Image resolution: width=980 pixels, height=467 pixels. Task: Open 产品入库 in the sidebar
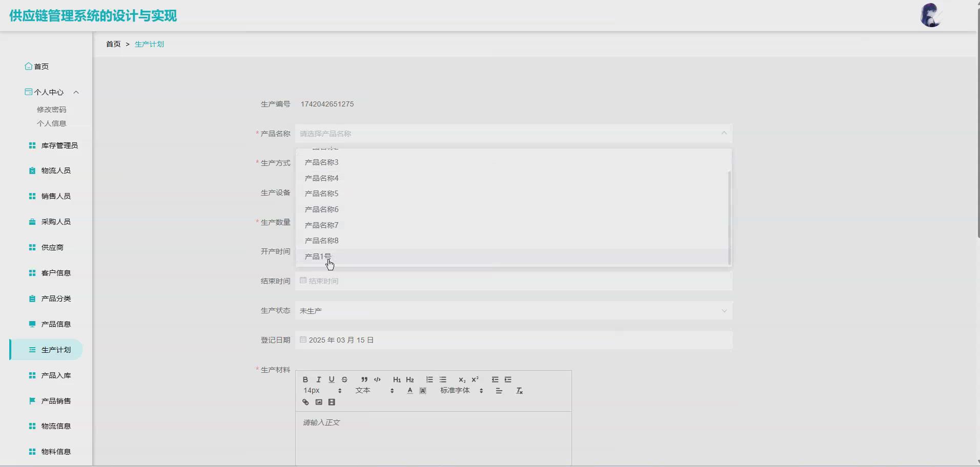(50, 375)
